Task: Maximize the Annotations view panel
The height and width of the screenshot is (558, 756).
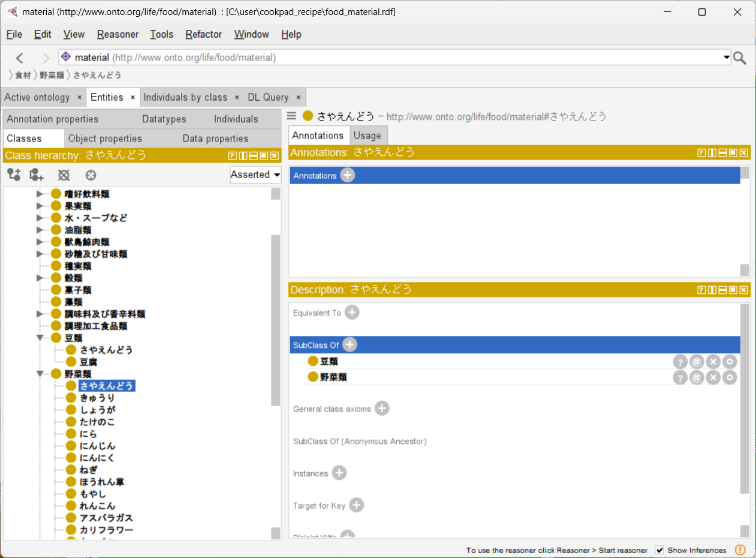Action: (x=733, y=153)
